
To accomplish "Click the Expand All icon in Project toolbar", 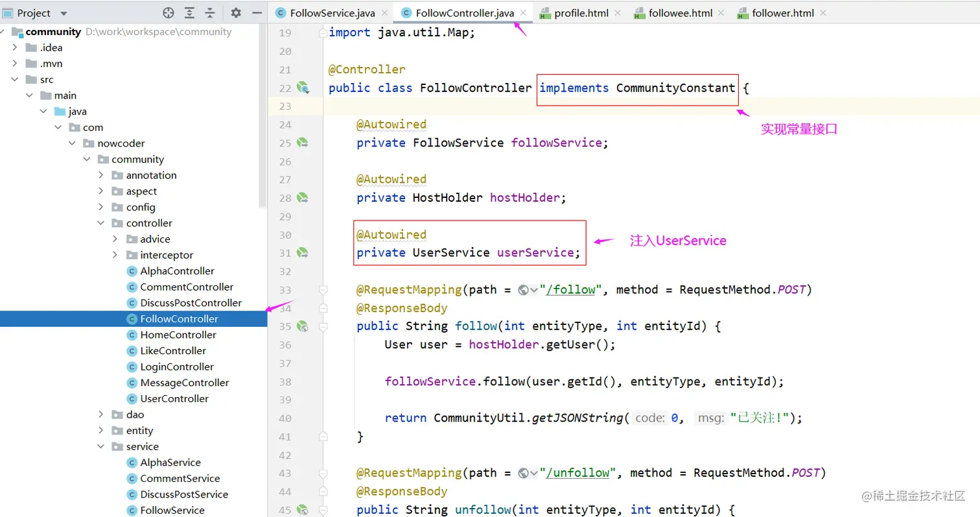I will point(189,13).
